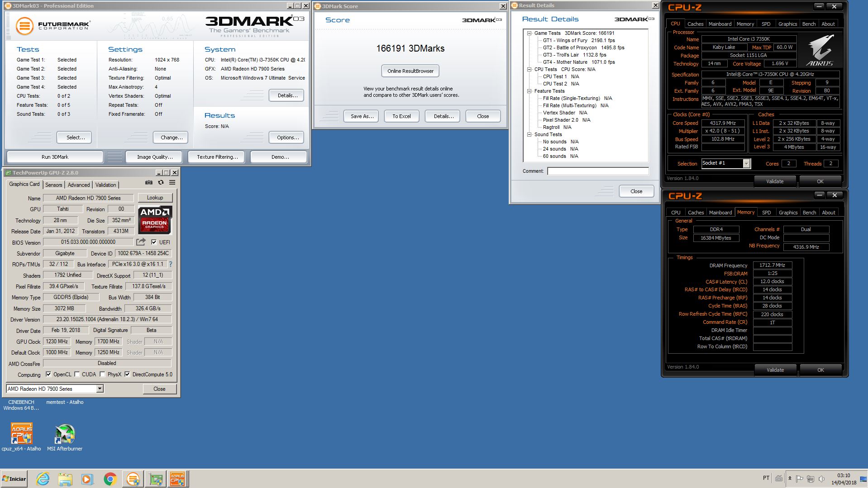Image resolution: width=868 pixels, height=488 pixels.
Task: Click the Comment field in Result Details
Action: [598, 171]
